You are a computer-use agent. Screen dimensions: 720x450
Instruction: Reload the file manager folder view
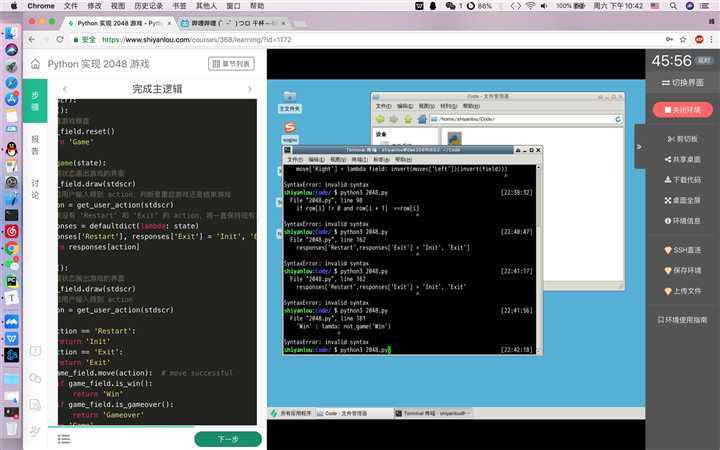coord(618,119)
